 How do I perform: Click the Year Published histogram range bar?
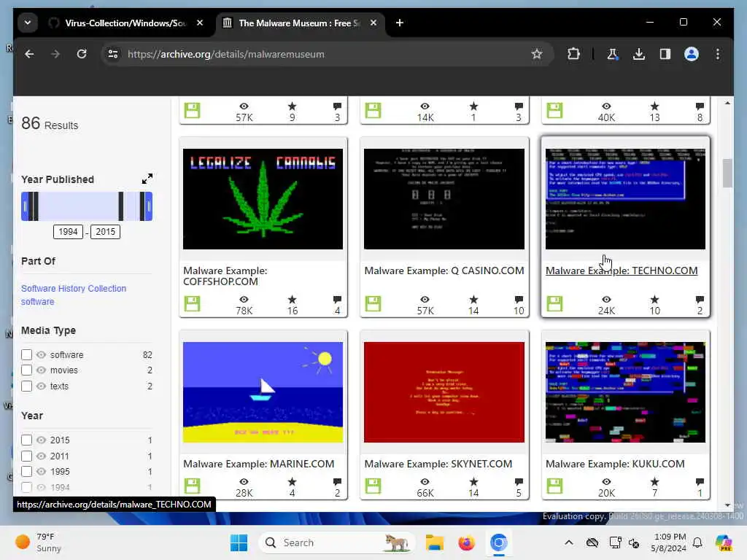87,206
